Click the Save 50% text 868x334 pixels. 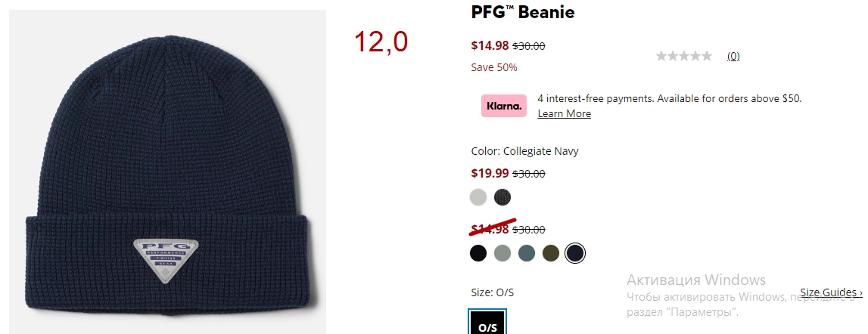tap(494, 67)
